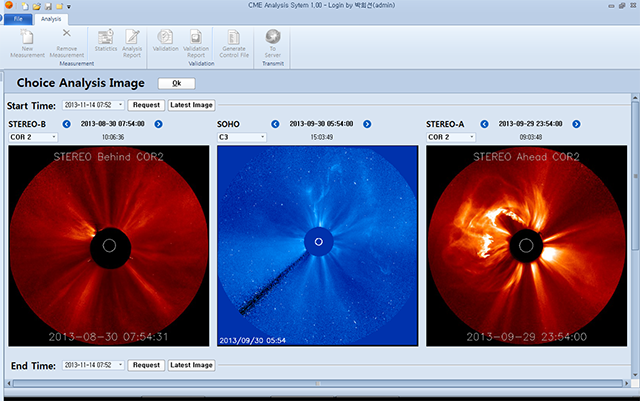Click the Measurement ribbon group label
Viewport: 640px width, 401px height.
(x=77, y=64)
